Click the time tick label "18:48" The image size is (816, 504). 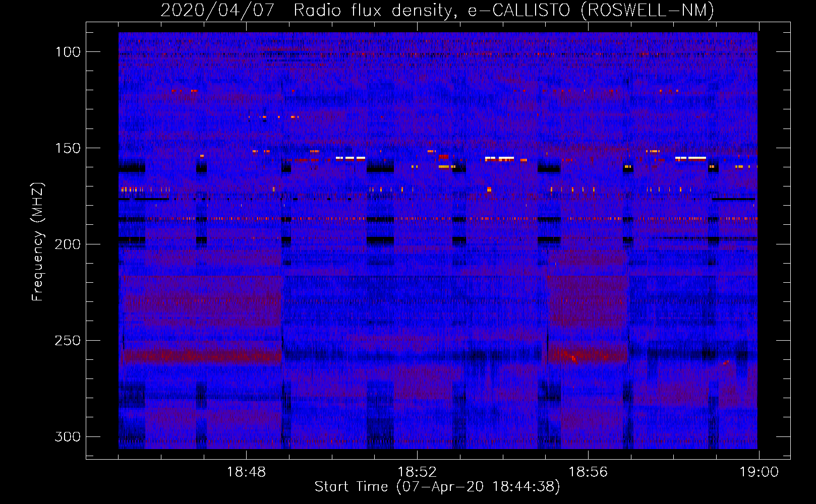(x=246, y=472)
